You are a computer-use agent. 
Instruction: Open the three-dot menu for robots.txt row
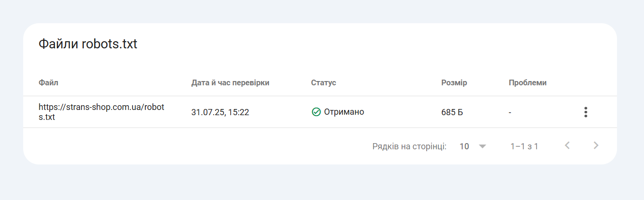click(586, 112)
